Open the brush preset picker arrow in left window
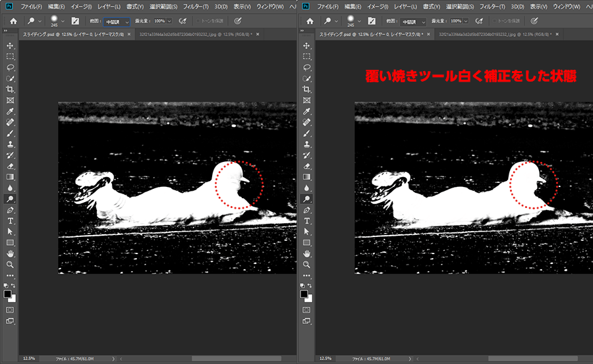Viewport: 593px width, 364px height. pos(63,21)
